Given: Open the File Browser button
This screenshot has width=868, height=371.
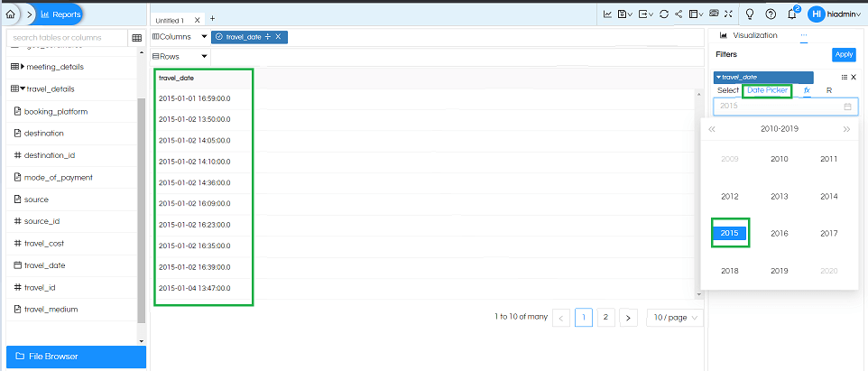Looking at the screenshot, I should point(76,357).
